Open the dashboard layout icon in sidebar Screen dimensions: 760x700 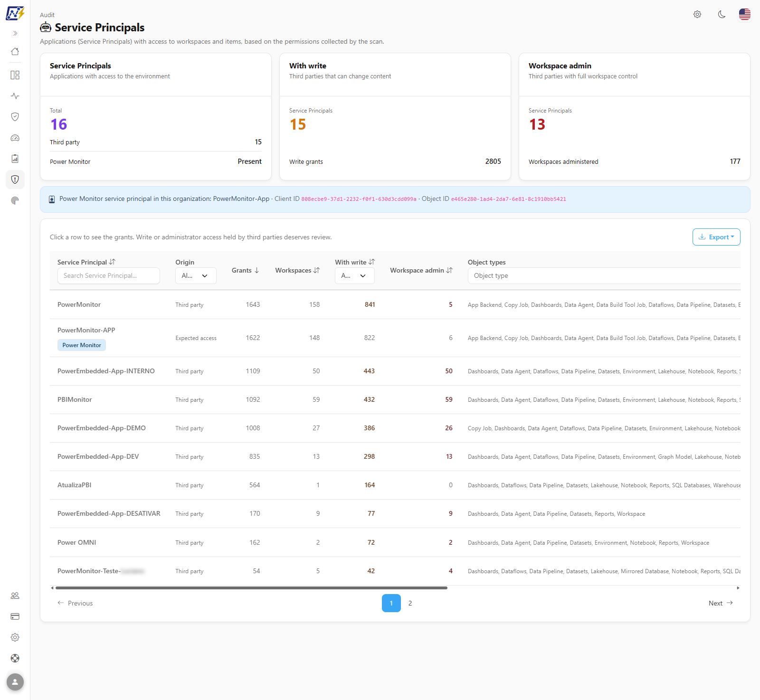[x=15, y=75]
